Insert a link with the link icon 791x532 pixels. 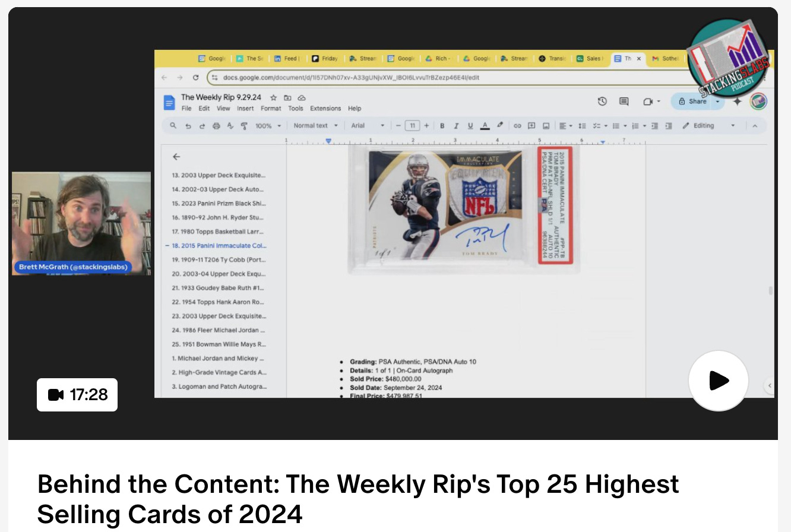pos(517,126)
